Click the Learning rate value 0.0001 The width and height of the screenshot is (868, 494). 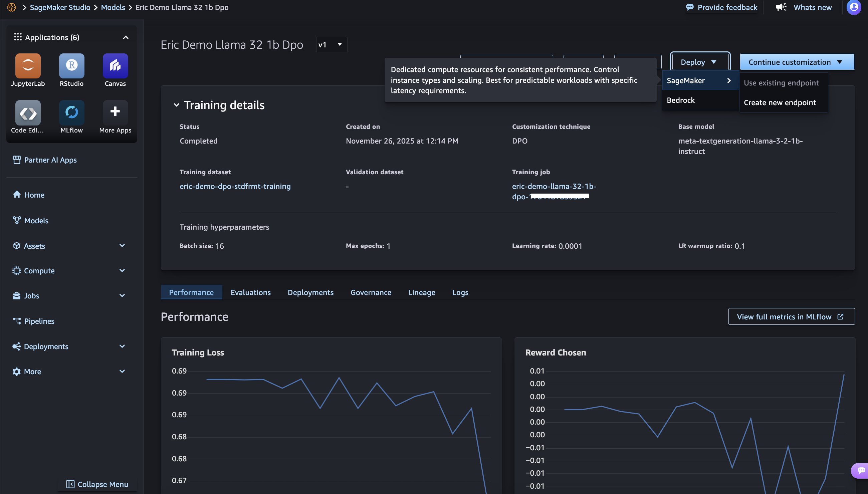click(570, 246)
